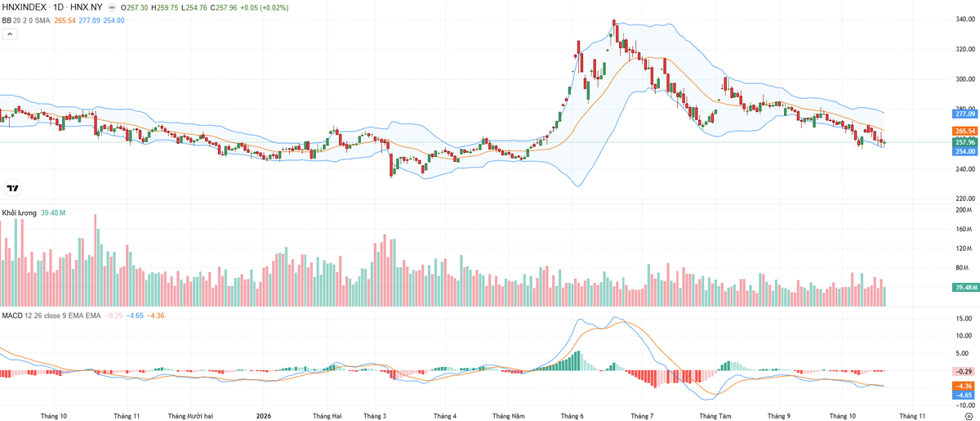
Task: Click the 200M volume scale label
Action: click(965, 210)
